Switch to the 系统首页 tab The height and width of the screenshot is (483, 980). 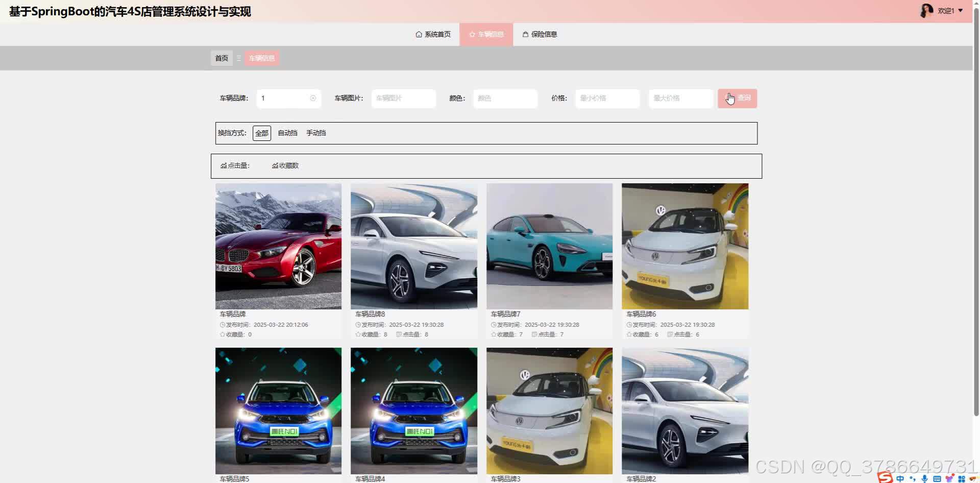click(x=436, y=34)
